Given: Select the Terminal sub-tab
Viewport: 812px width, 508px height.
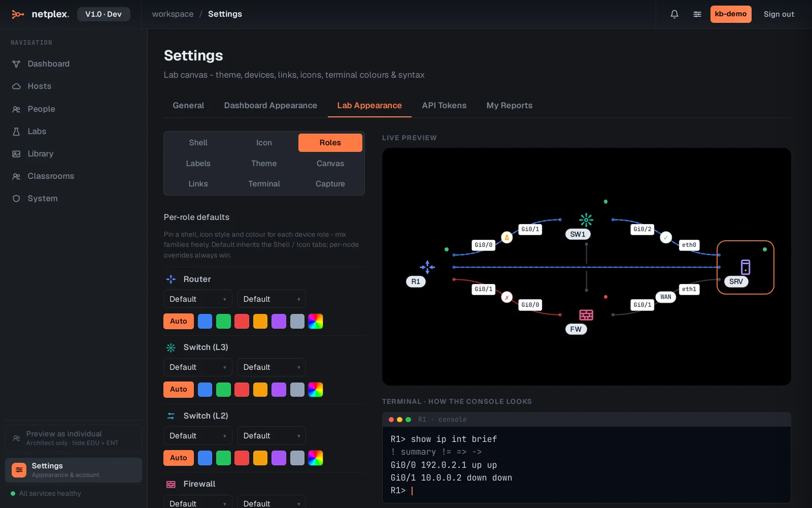Looking at the screenshot, I should [264, 184].
